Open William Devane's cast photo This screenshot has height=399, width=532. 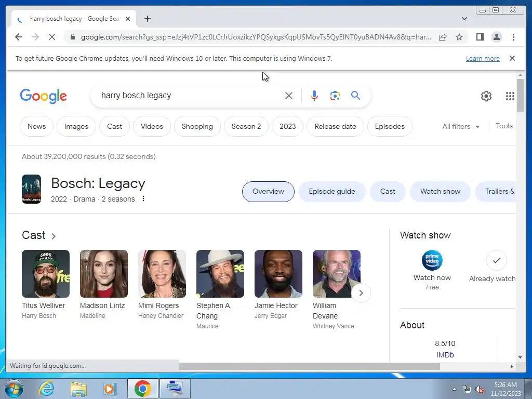(x=337, y=274)
